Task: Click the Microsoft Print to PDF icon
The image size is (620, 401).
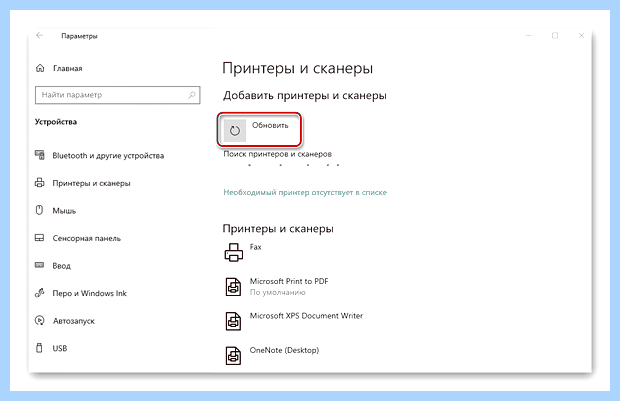Action: [233, 287]
